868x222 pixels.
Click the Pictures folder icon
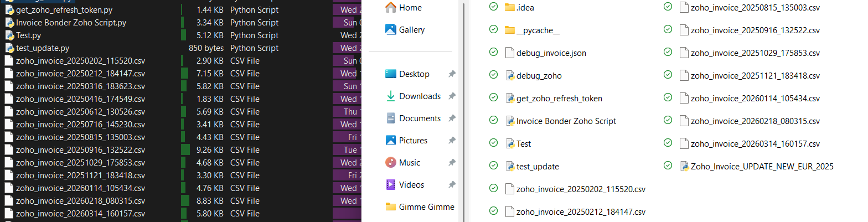point(391,141)
